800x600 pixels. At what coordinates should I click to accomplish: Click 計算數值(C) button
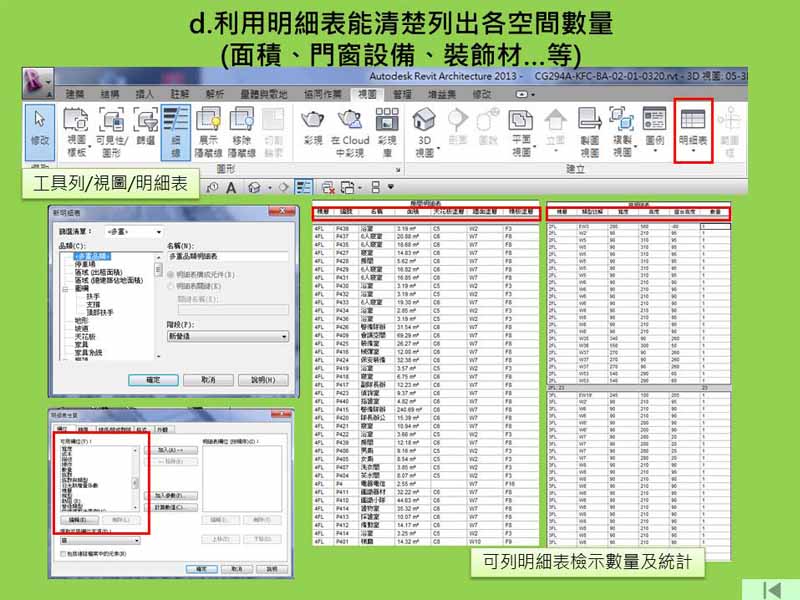pyautogui.click(x=170, y=507)
